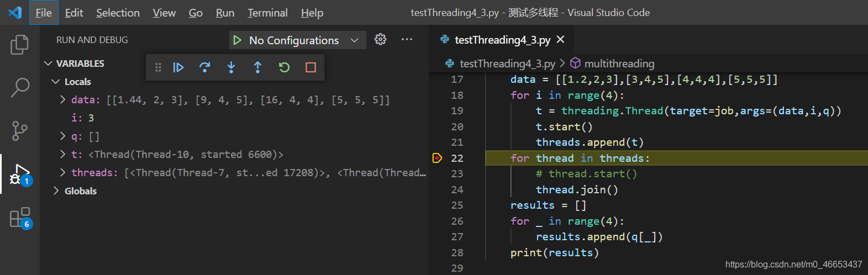Image resolution: width=868 pixels, height=275 pixels.
Task: Step out of current function
Action: pos(257,67)
